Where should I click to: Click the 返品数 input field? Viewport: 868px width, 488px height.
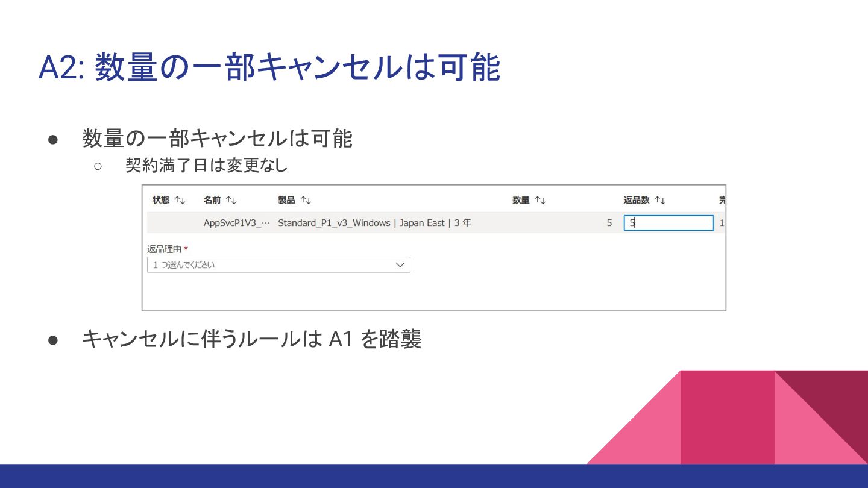[668, 223]
